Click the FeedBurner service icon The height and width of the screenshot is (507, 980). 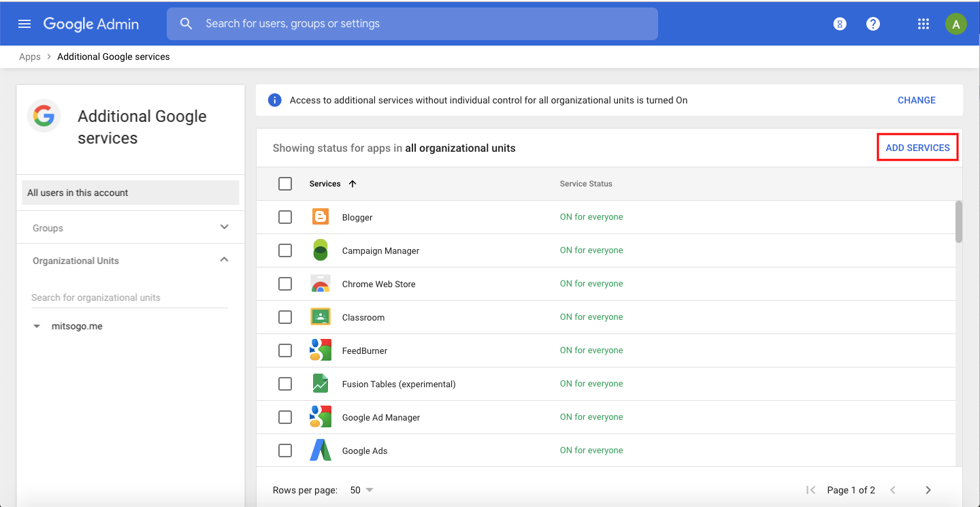click(321, 350)
